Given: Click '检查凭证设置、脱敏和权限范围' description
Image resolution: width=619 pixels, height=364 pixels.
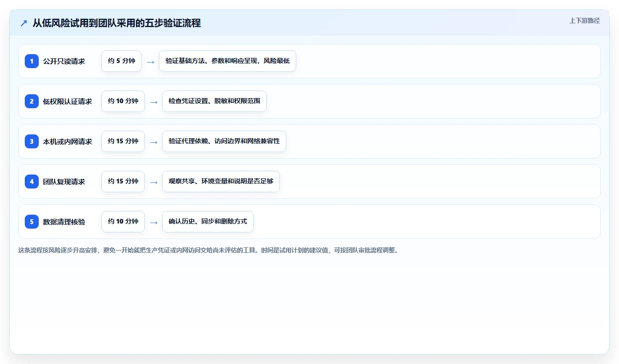Looking at the screenshot, I should (x=214, y=101).
